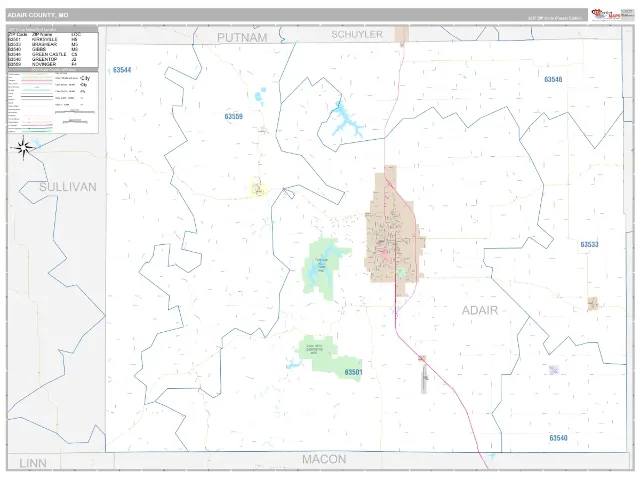The width and height of the screenshot is (640, 480).
Task: Click the blue 63540 ZIP label on the map
Action: tap(558, 438)
